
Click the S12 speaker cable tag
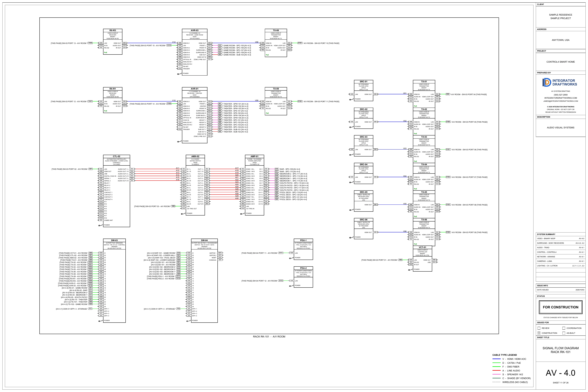(x=220, y=45)
